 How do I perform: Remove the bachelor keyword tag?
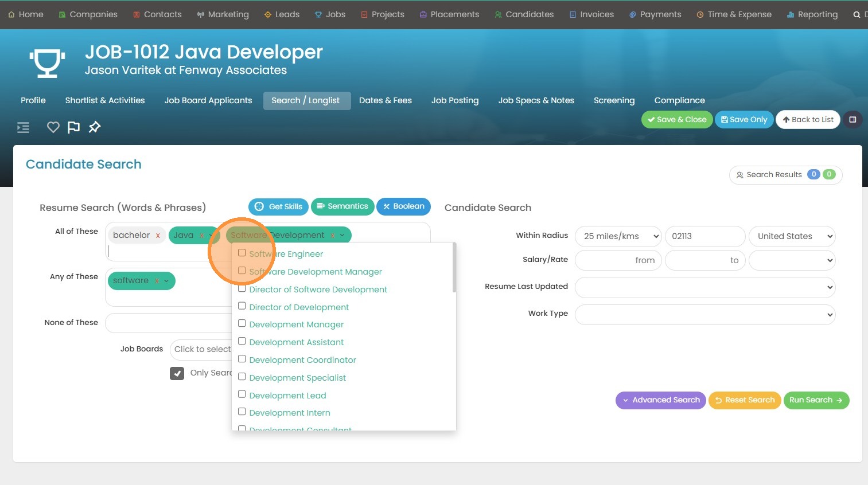[158, 236]
